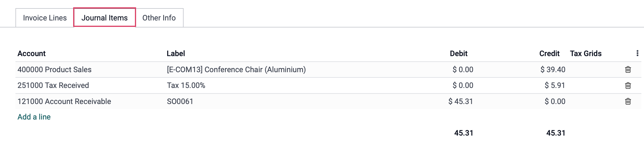The width and height of the screenshot is (644, 142).
Task: Click the Add a line link
Action: coord(34,117)
